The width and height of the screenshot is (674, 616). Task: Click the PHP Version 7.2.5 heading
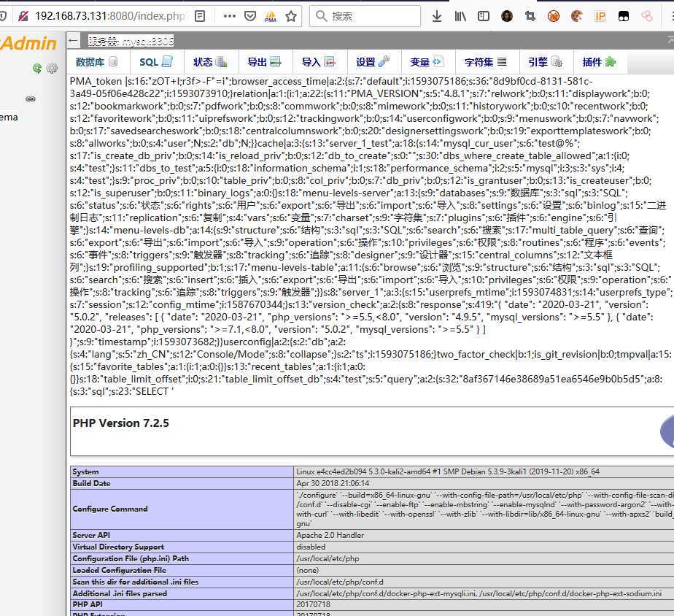click(x=121, y=423)
